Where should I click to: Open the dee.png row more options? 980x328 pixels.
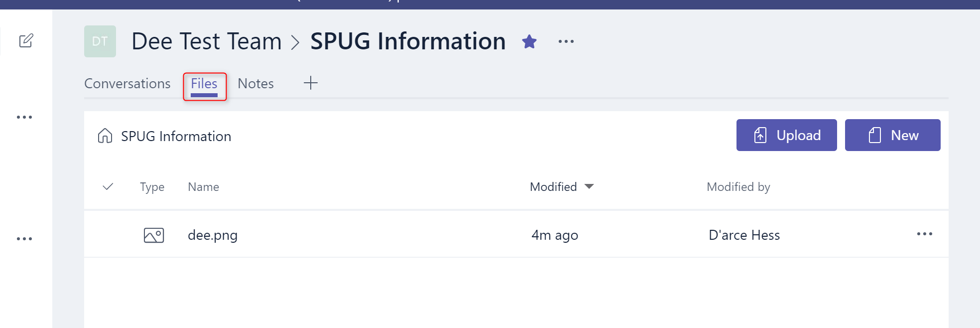coord(925,234)
